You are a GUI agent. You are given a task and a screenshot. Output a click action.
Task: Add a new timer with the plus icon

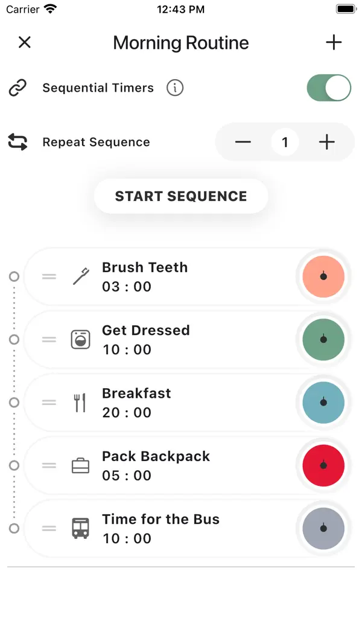click(x=334, y=42)
